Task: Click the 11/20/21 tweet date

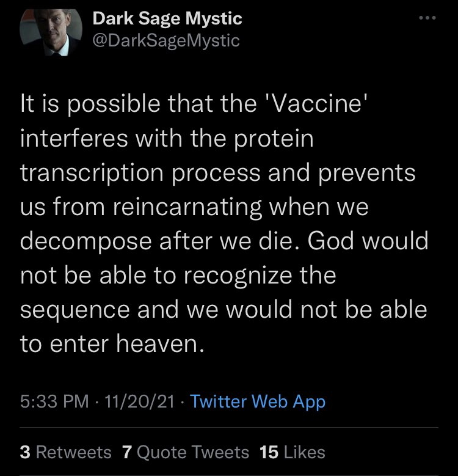Action: tap(140, 401)
